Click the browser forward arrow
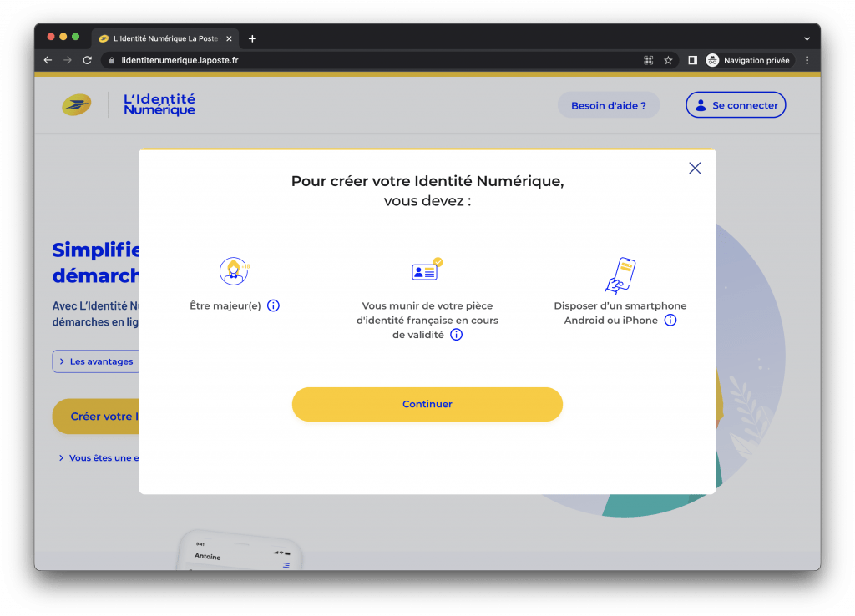855x616 pixels. point(68,60)
